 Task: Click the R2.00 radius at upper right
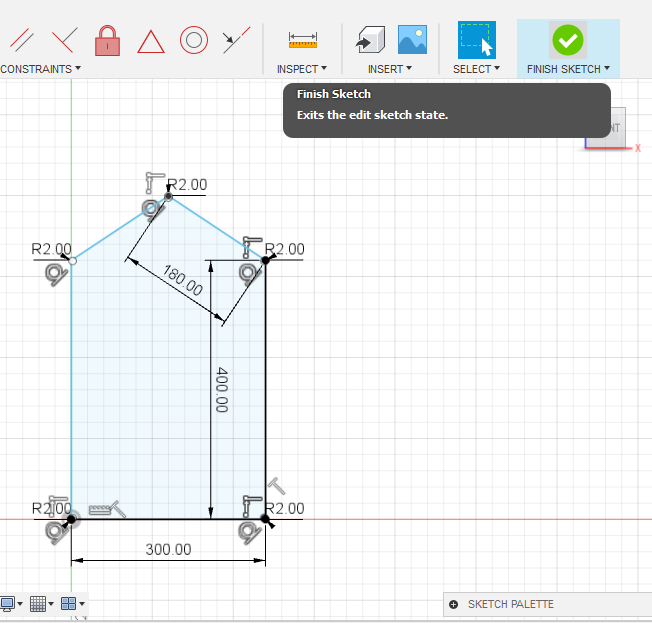[285, 249]
